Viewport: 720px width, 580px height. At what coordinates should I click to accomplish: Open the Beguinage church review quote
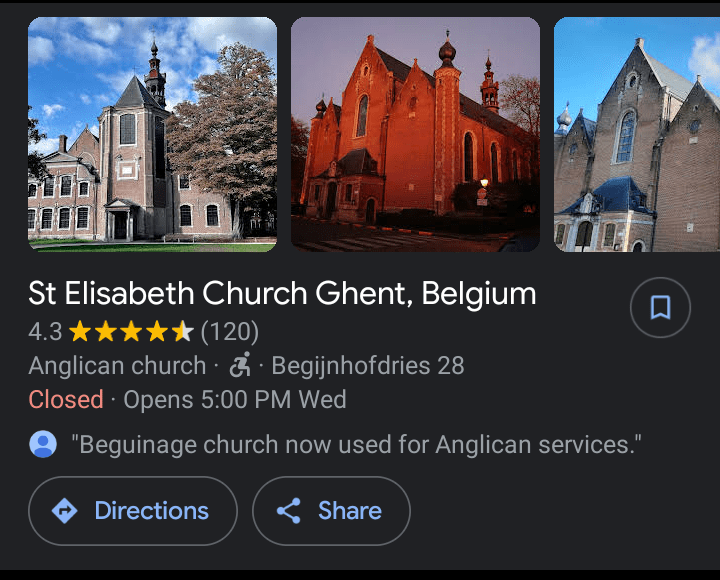click(356, 444)
